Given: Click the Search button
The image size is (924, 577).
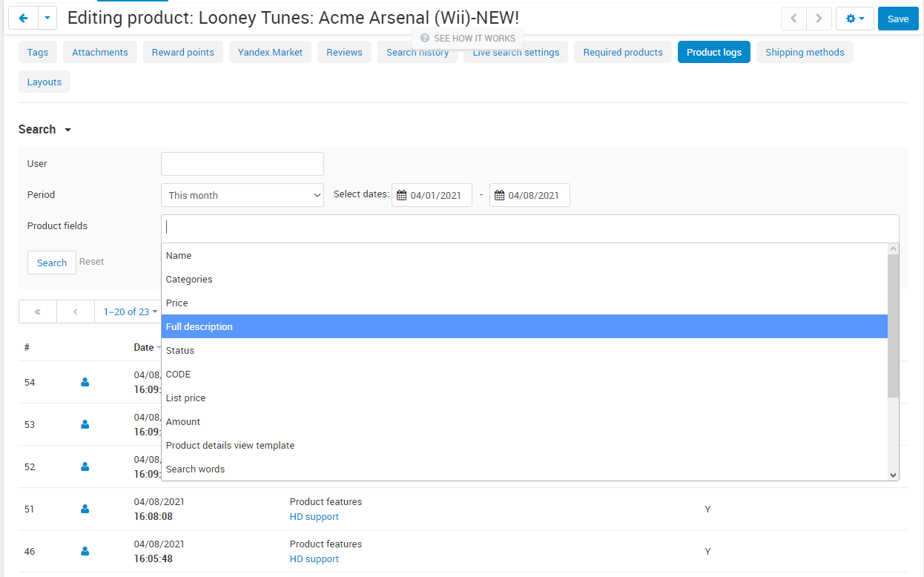Looking at the screenshot, I should (x=52, y=263).
